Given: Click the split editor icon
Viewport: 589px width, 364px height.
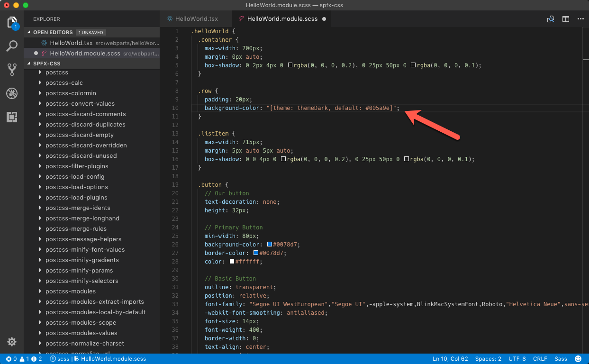Looking at the screenshot, I should tap(565, 19).
